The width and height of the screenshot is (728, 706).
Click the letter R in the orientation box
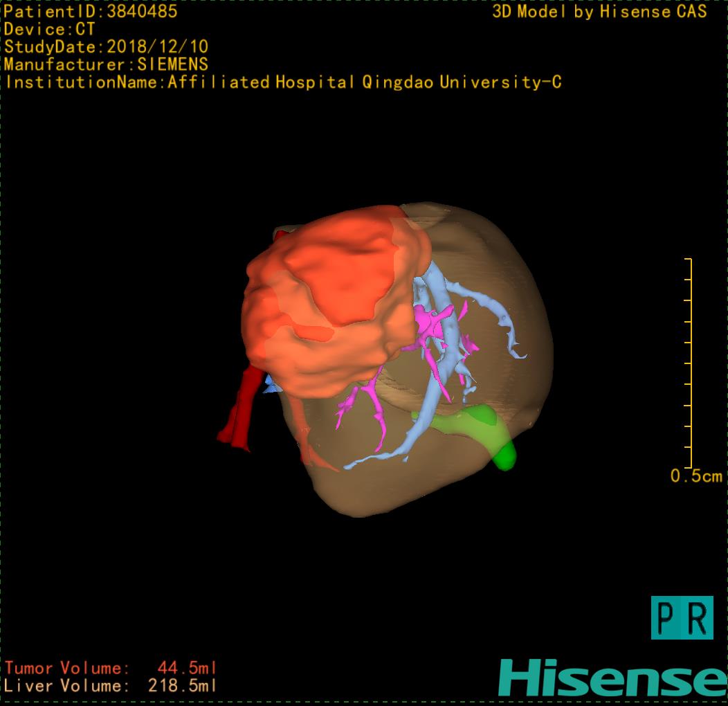pyautogui.click(x=698, y=618)
